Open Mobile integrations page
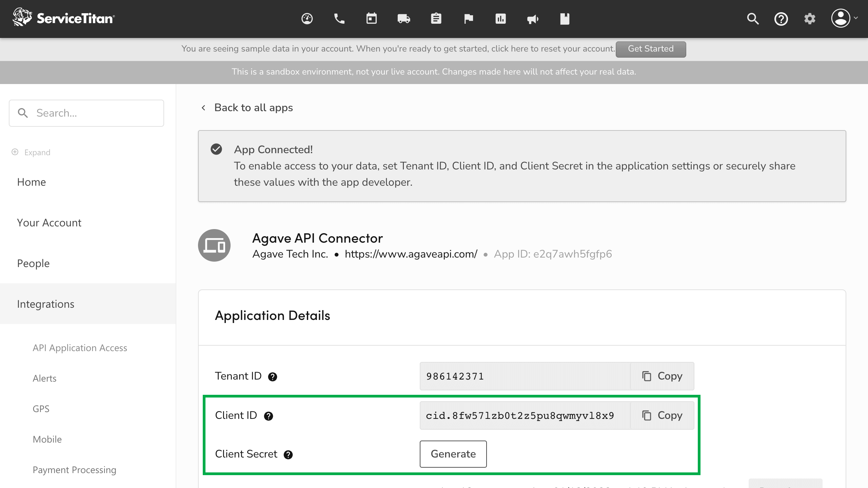 (47, 439)
